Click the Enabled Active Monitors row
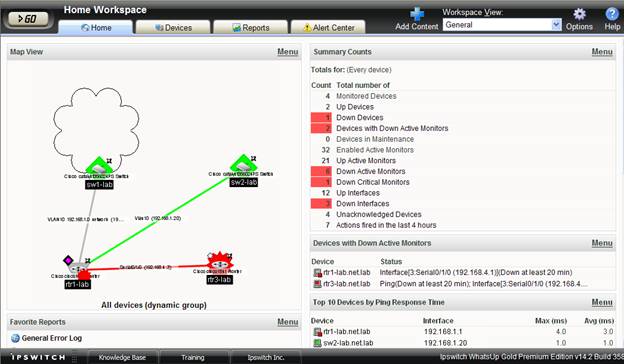 462,150
